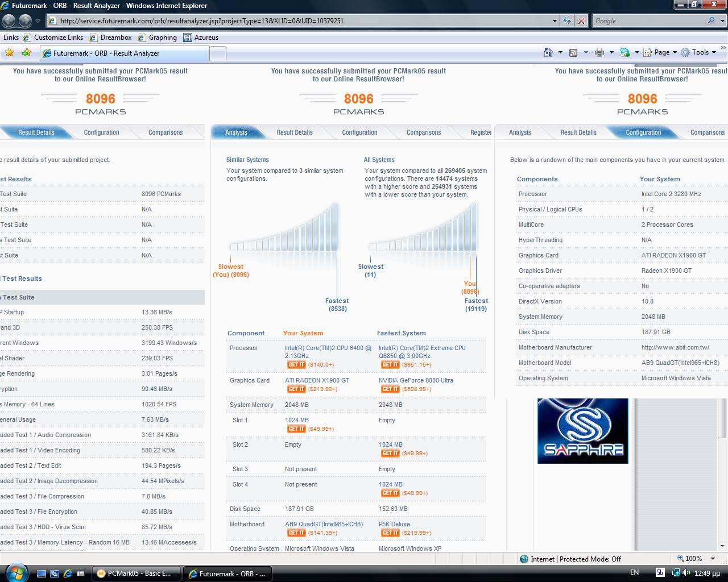The width and height of the screenshot is (728, 582).
Task: Open the Tools menu dropdown
Action: coord(699,52)
